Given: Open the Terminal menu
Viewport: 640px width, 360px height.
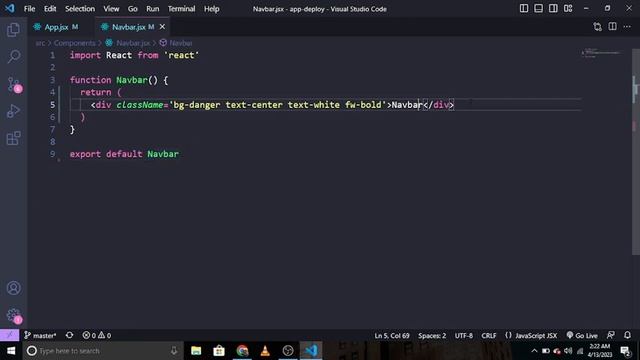Looking at the screenshot, I should (181, 9).
